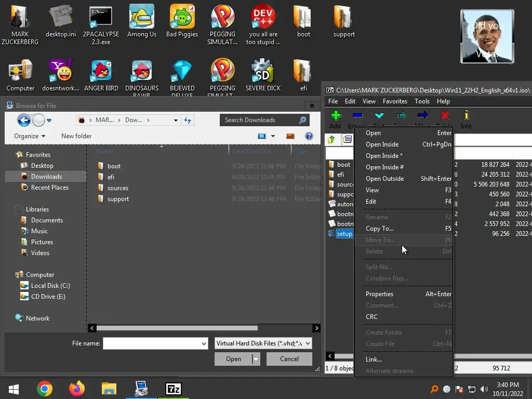Select Recent Places in Favorites
Image resolution: width=532 pixels, height=399 pixels.
click(x=45, y=187)
